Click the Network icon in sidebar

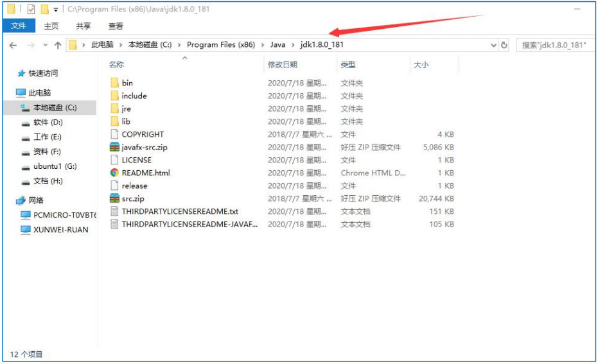21,200
